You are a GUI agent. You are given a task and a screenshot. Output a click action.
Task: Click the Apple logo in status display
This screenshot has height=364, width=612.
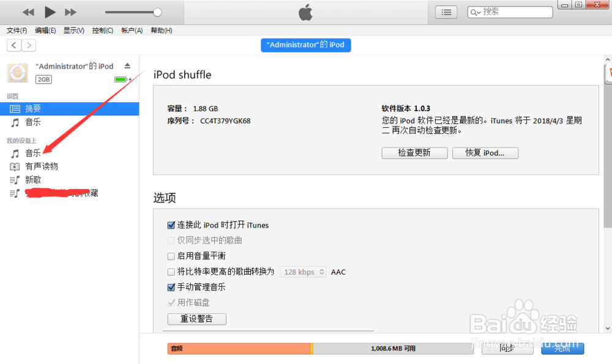(x=305, y=12)
